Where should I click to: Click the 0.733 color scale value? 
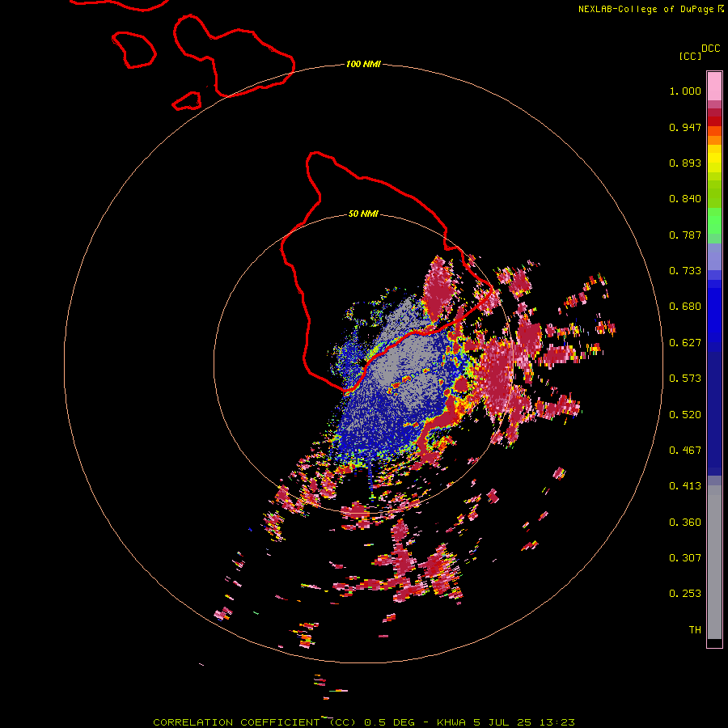tap(685, 271)
